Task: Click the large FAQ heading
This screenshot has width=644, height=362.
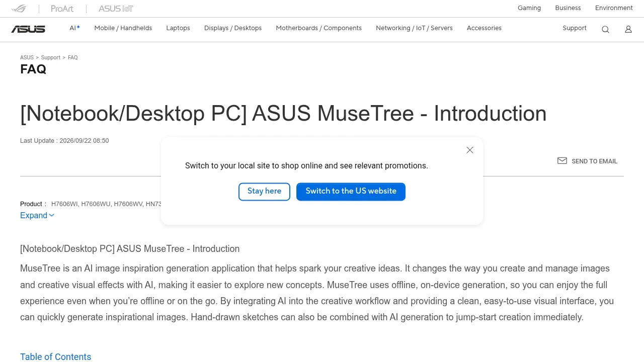Action: (x=33, y=69)
